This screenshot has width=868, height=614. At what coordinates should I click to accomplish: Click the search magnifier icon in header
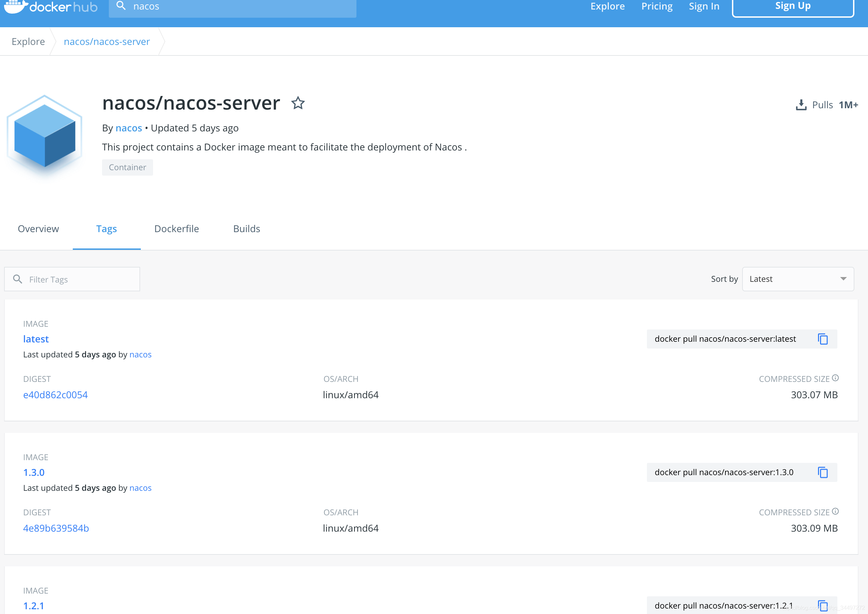click(121, 6)
